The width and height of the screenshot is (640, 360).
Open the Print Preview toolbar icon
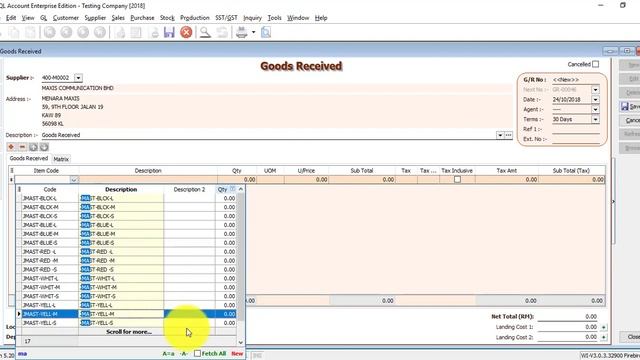coord(266,32)
